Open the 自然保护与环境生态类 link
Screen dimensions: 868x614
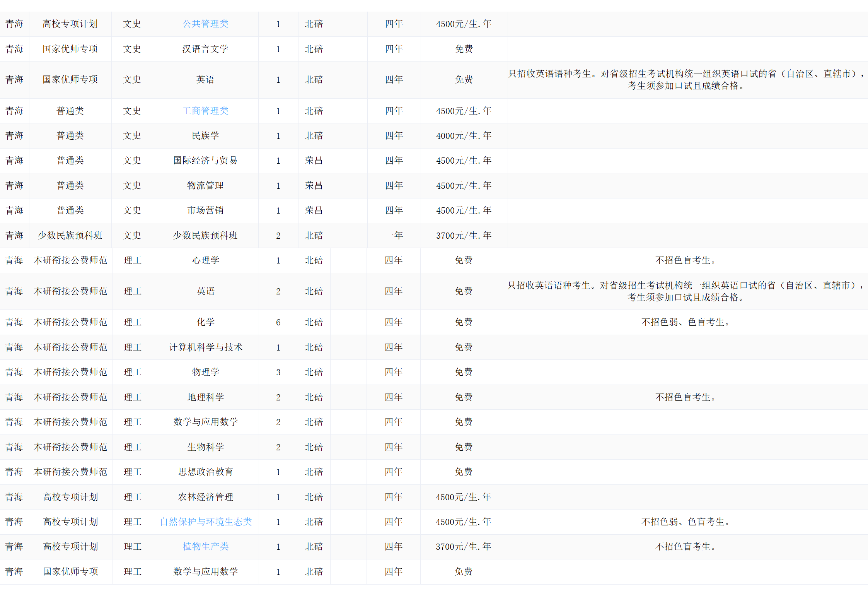coord(206,522)
